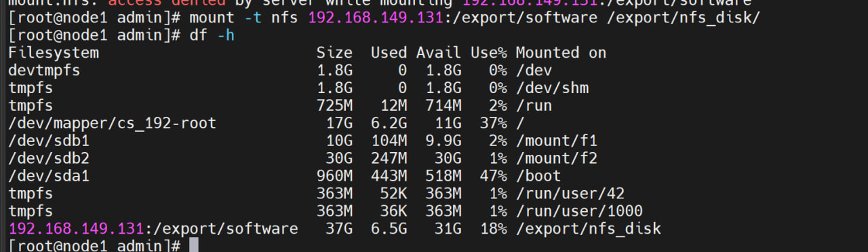Click the '47%' usage value

pyautogui.click(x=493, y=176)
